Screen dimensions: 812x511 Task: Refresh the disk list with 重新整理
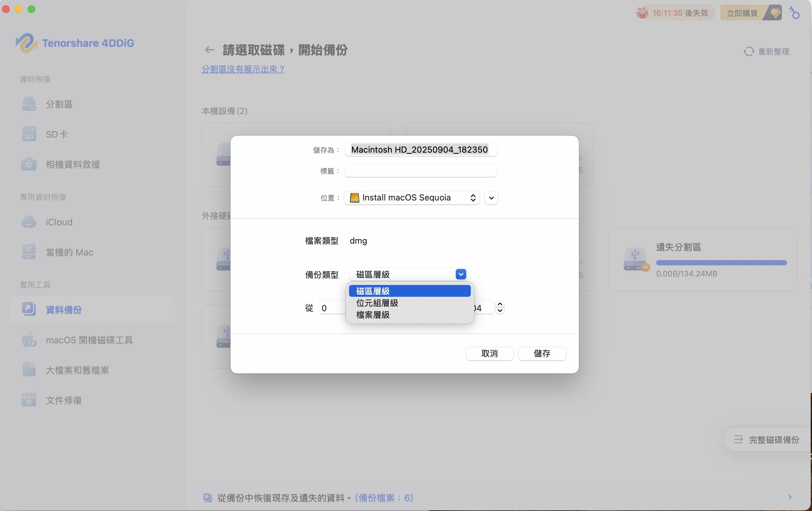tap(766, 51)
